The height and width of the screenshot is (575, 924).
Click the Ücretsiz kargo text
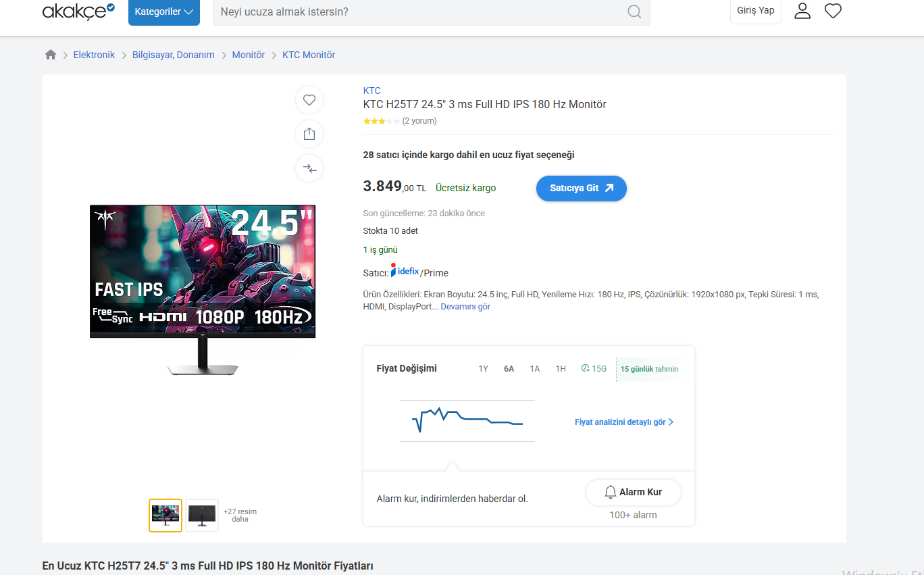tap(466, 189)
